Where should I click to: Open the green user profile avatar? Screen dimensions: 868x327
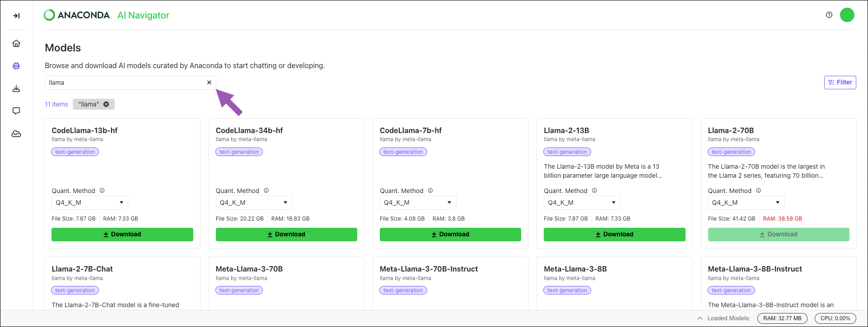847,15
